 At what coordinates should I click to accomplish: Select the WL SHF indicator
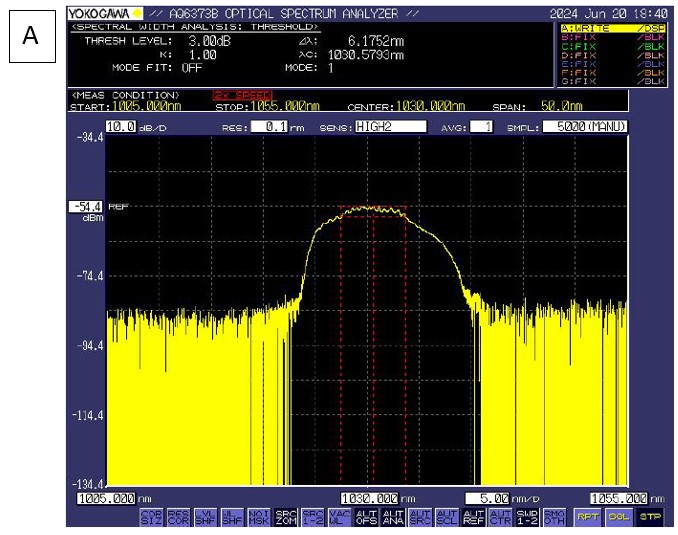coord(232,517)
